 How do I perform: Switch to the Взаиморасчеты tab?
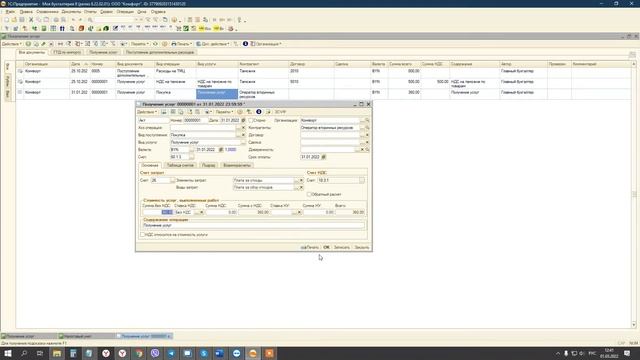(x=237, y=165)
